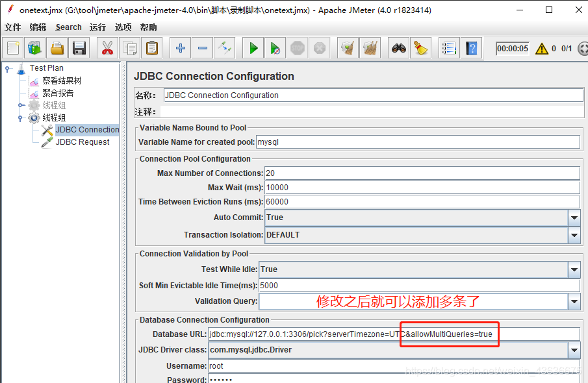Expand all nodes with plus icon
The image size is (588, 383).
coord(181,48)
